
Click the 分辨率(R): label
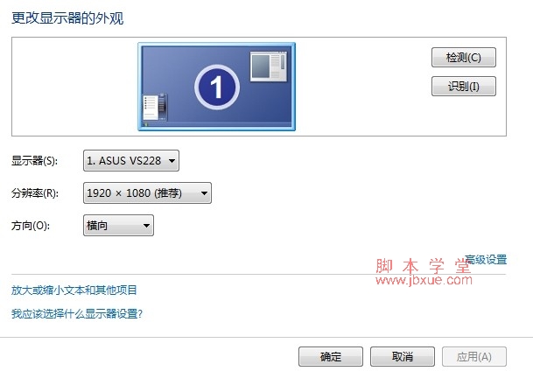(35, 193)
